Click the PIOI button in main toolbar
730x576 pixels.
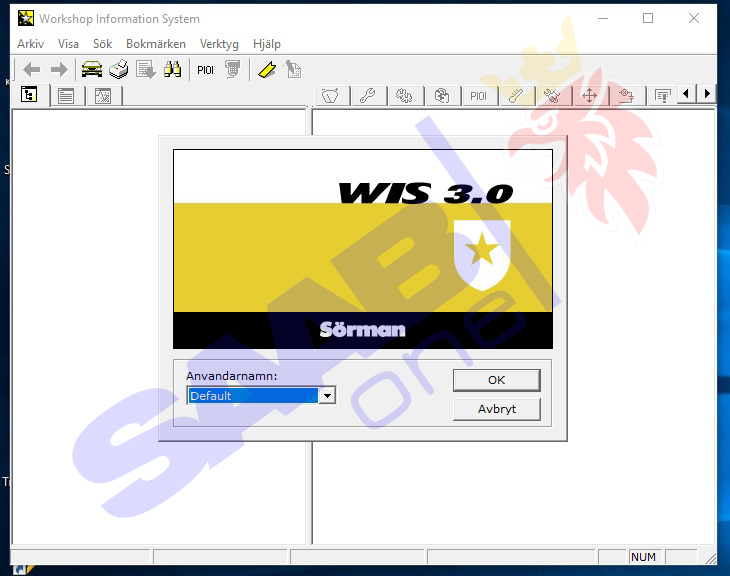pos(205,70)
